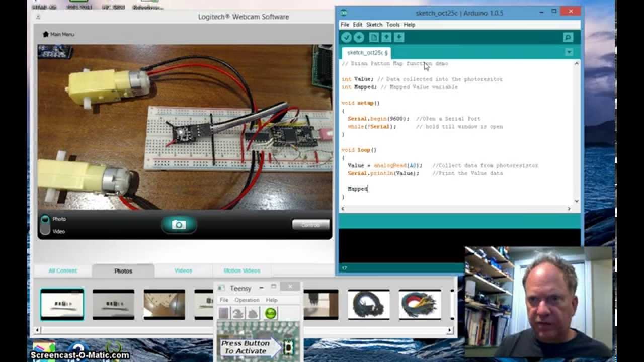
Task: Click the Teensy window title icon
Action: [221, 288]
